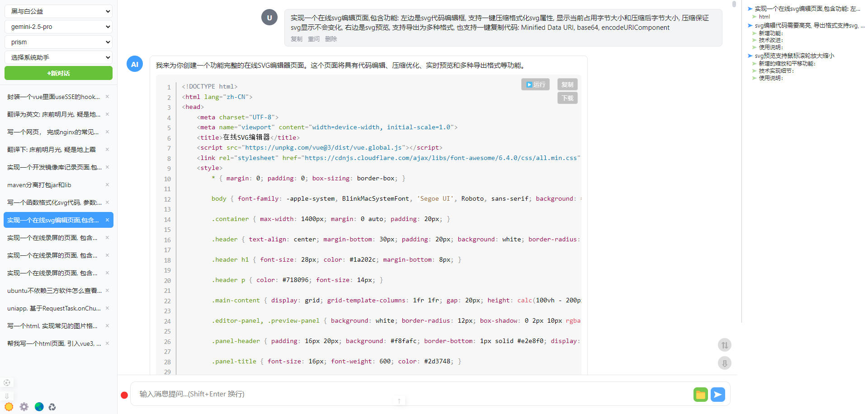Delete the '封装一个vue里面useSSE的hook' chat
The image size is (868, 414).
pos(107,97)
